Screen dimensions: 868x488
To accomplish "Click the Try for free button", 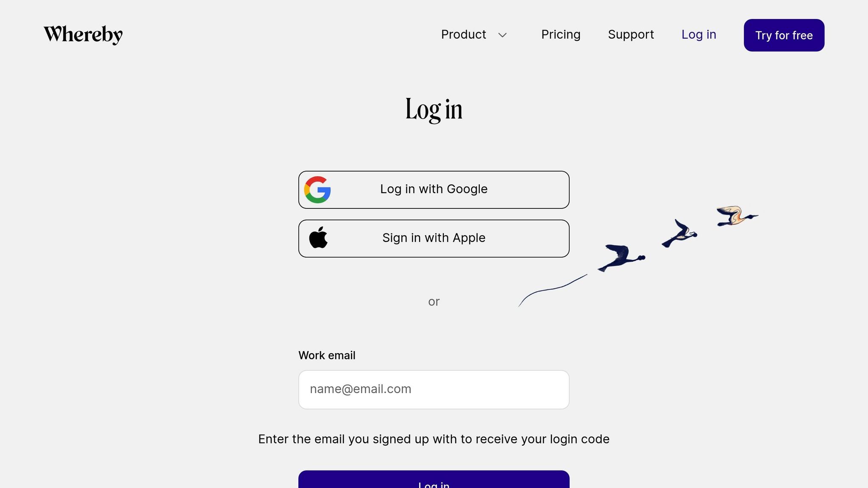I will point(784,35).
